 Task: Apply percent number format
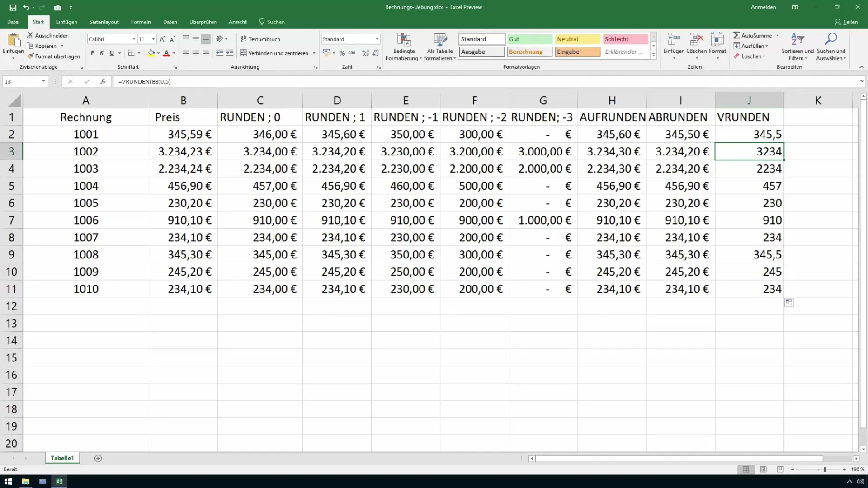tap(342, 53)
